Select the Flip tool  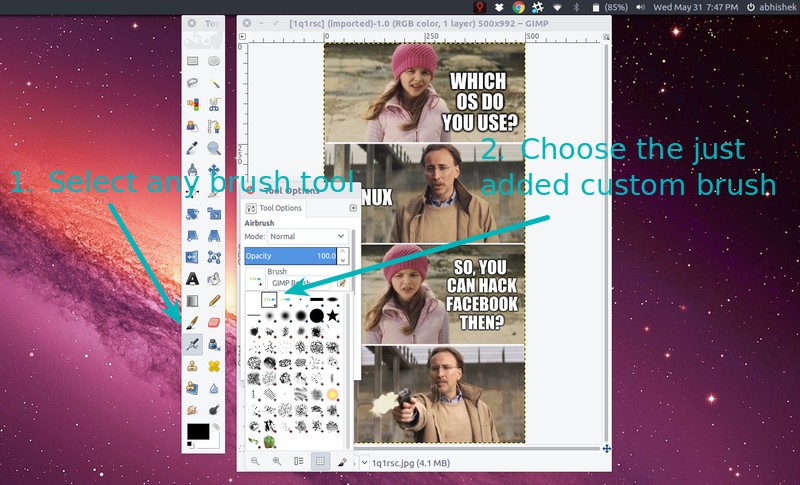click(x=192, y=257)
